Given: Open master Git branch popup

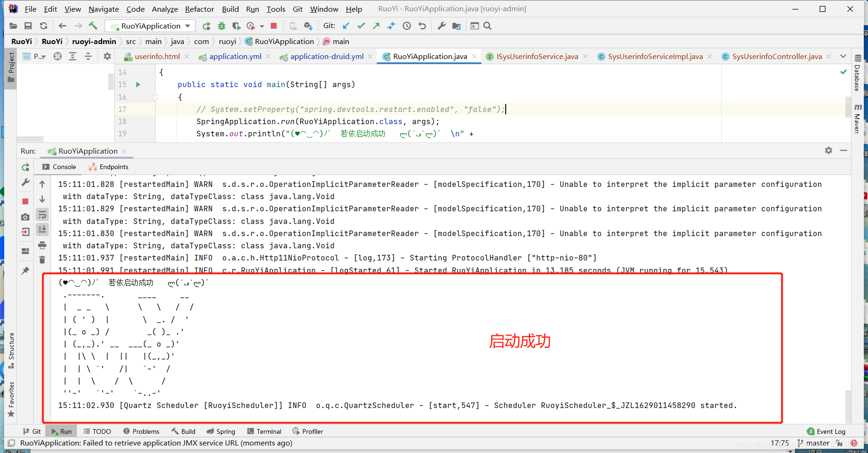Looking at the screenshot, I should (813, 443).
